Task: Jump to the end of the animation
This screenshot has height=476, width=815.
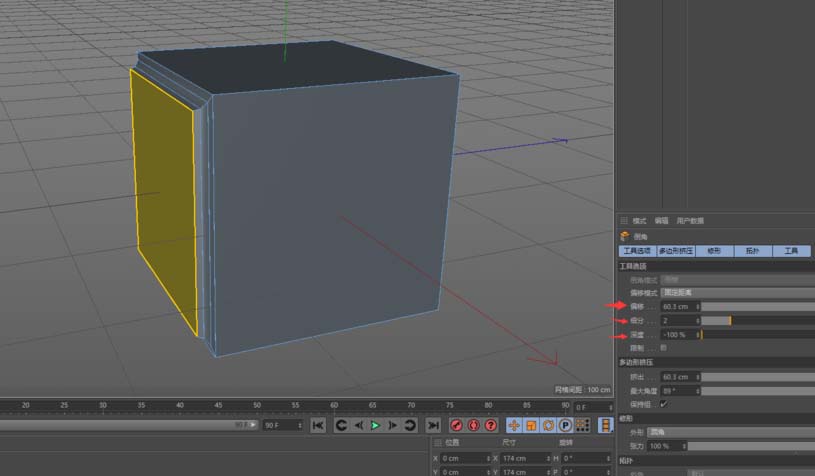Action: point(433,425)
